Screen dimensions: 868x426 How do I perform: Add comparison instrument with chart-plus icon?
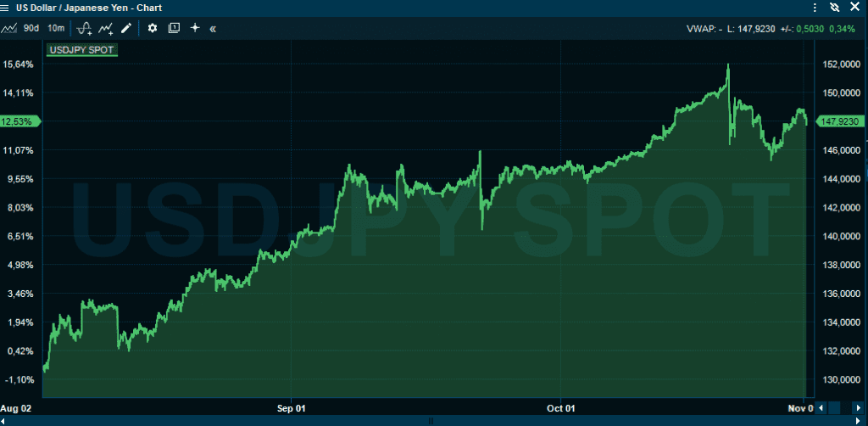[x=106, y=28]
